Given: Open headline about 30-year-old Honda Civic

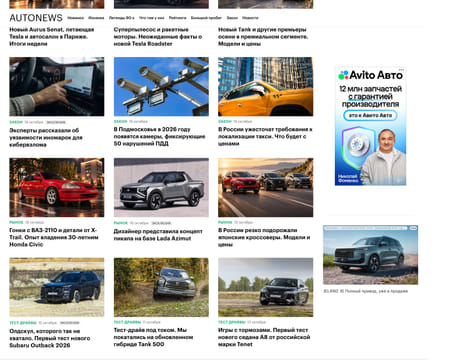Looking at the screenshot, I should (54, 237).
